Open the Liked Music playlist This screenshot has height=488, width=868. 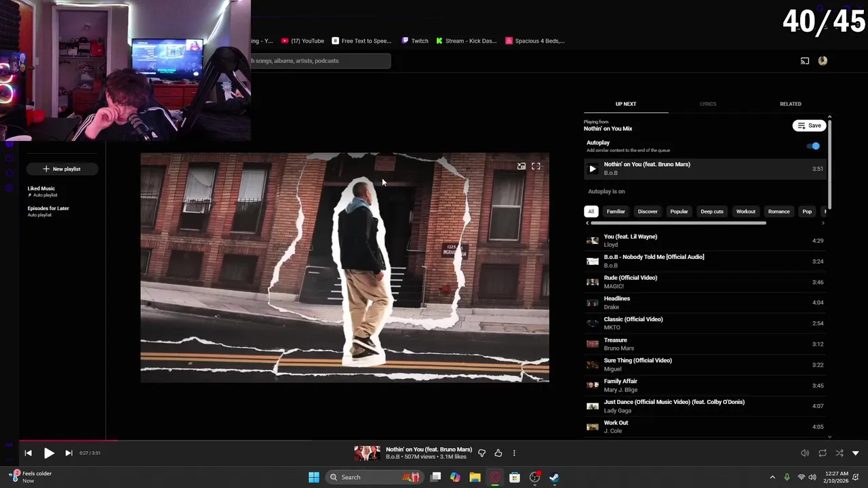pos(41,191)
